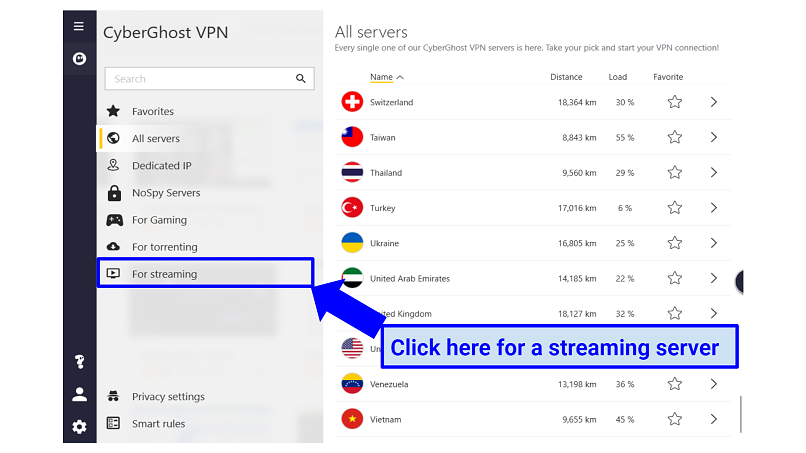Viewport: 806px width, 453px height.
Task: Click the Thailand flag icon
Action: click(x=352, y=172)
